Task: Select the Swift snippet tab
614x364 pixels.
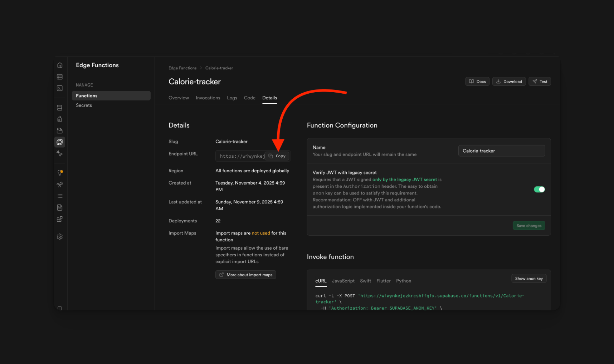Action: tap(365, 281)
